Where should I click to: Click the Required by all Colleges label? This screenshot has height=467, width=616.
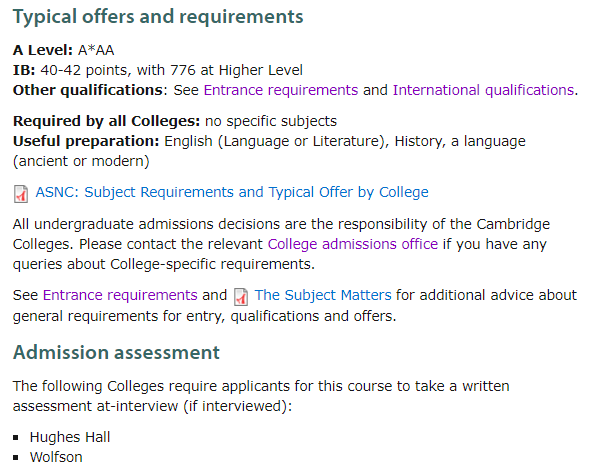[x=106, y=121]
